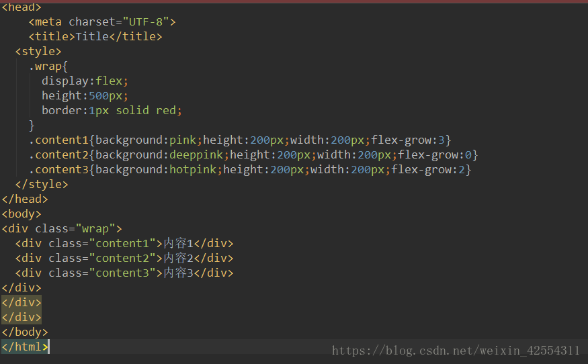Click the title tag line
The height and width of the screenshot is (364, 588).
point(95,36)
